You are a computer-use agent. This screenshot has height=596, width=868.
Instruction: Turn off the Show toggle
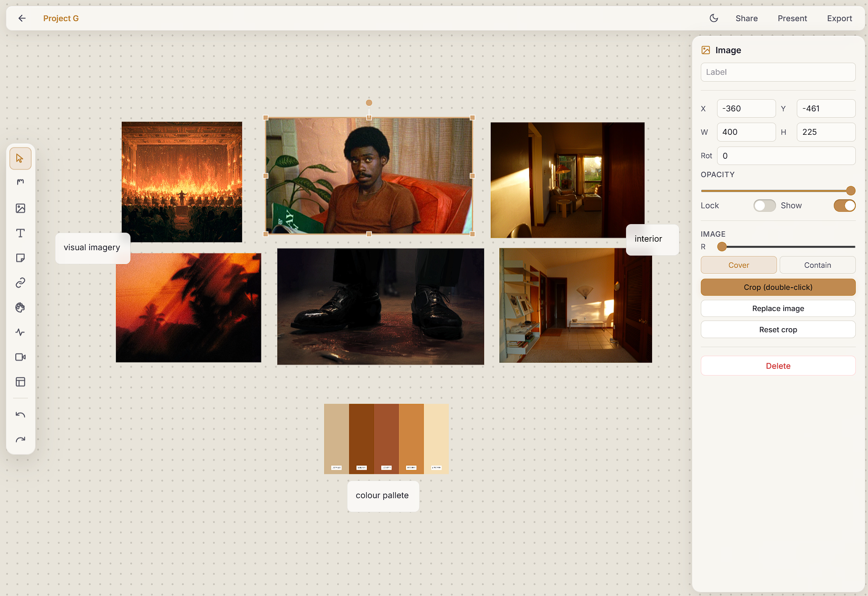(x=845, y=206)
